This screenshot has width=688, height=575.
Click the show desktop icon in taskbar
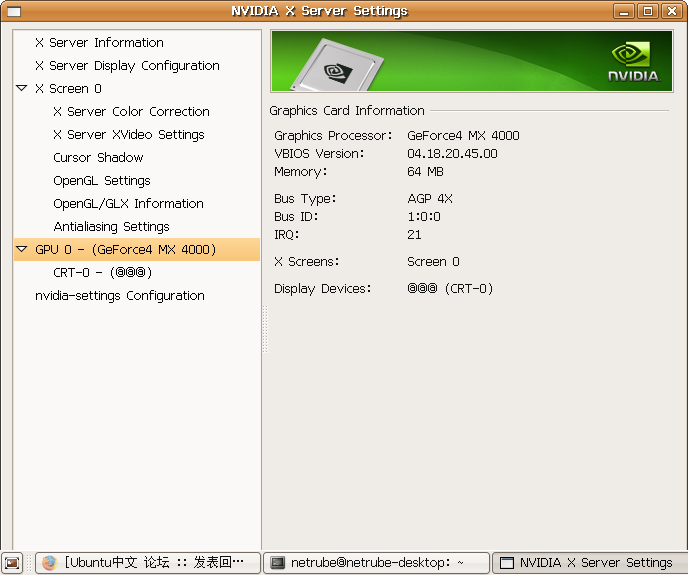point(12,563)
